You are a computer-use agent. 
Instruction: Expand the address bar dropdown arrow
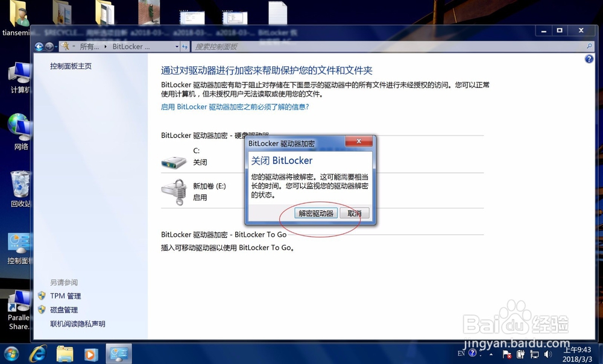click(x=177, y=46)
